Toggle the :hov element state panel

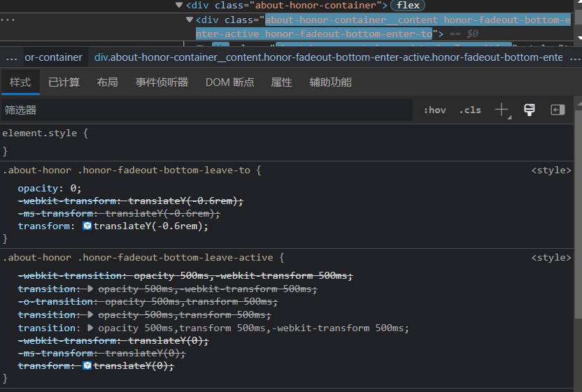tap(435, 110)
